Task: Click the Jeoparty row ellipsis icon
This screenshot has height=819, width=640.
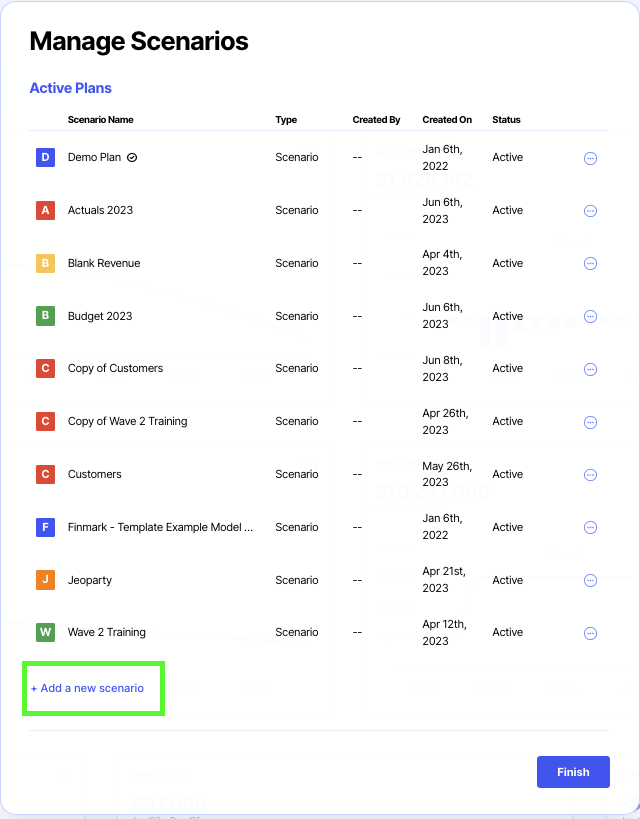Action: [590, 581]
